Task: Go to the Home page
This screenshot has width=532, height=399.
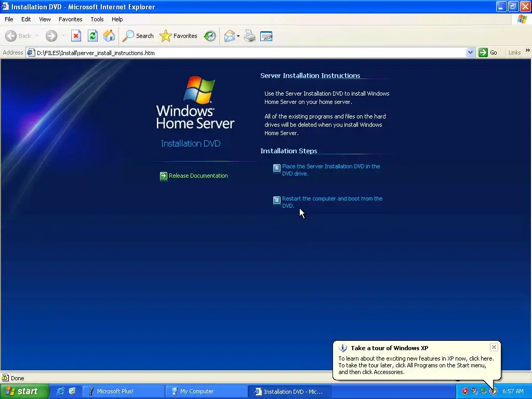Action: (109, 36)
